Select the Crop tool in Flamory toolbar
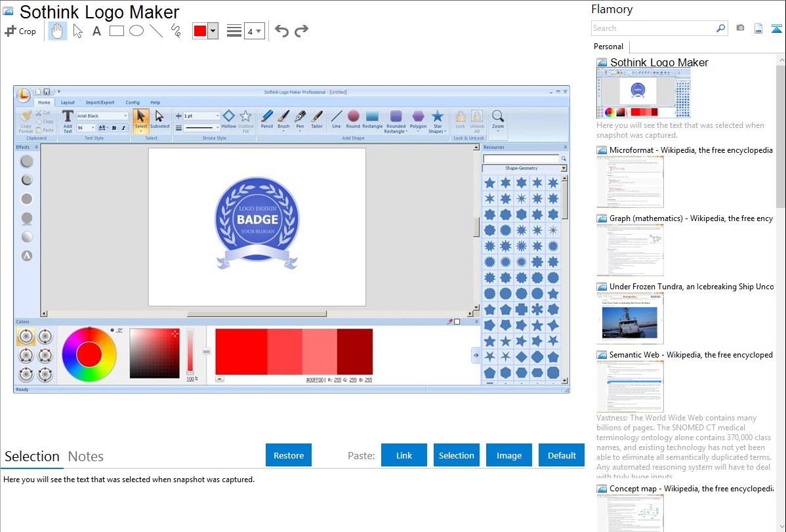The image size is (786, 532). point(20,31)
